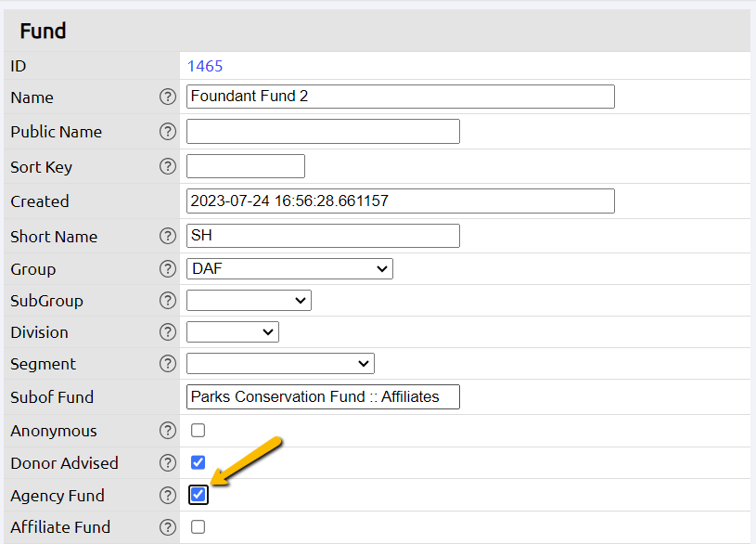Open the Segment dropdown
Image resolution: width=756 pixels, height=544 pixels.
tap(280, 364)
